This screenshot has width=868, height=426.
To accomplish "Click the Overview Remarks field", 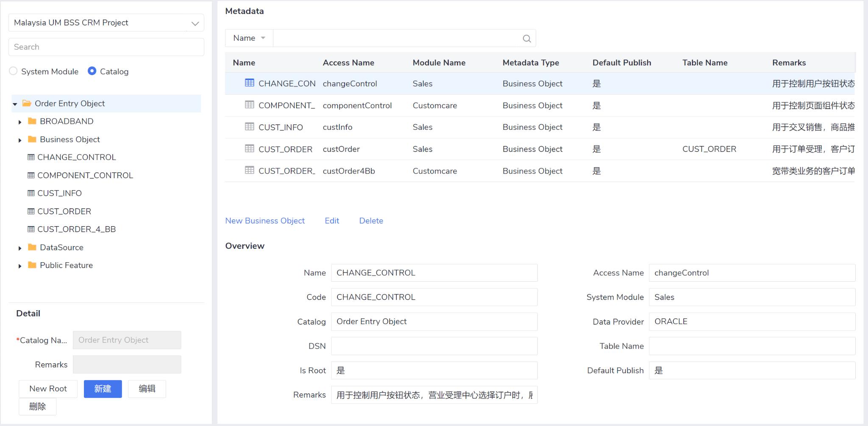I will pos(434,395).
